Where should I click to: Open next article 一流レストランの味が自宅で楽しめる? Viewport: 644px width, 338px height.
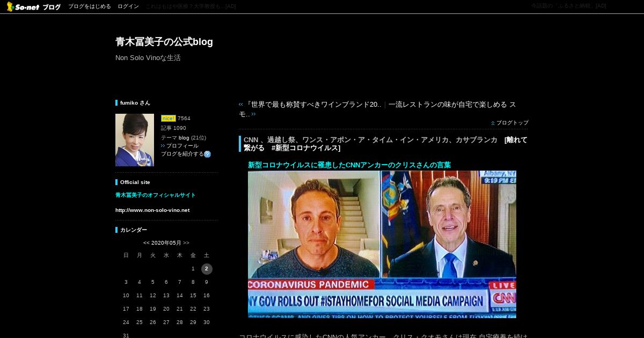click(377, 109)
